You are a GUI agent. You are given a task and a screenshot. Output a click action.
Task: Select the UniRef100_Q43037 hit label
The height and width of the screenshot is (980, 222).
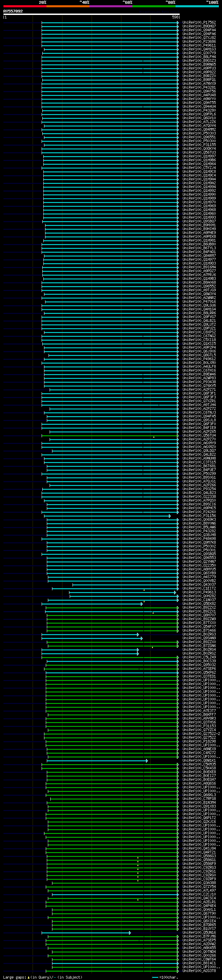pos(199,584)
